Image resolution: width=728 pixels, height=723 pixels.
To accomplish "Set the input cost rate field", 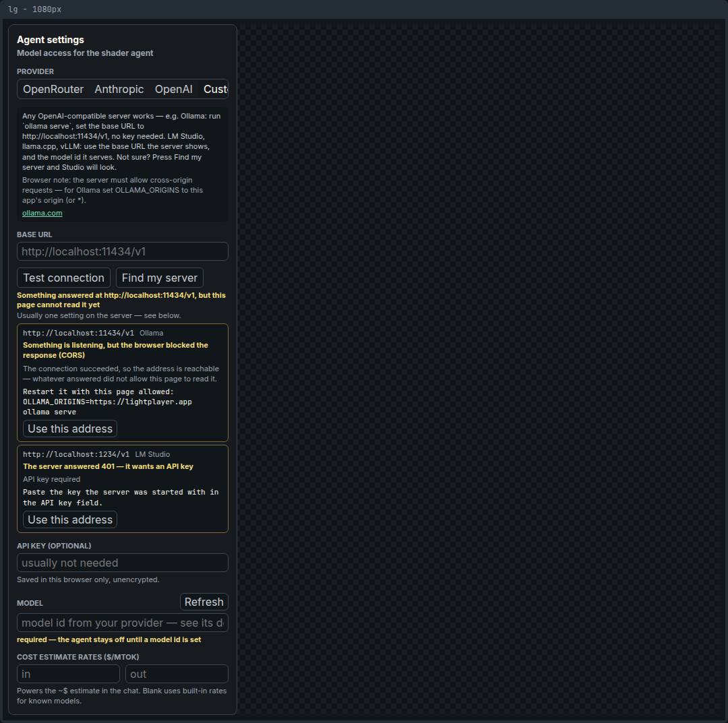I will point(68,674).
